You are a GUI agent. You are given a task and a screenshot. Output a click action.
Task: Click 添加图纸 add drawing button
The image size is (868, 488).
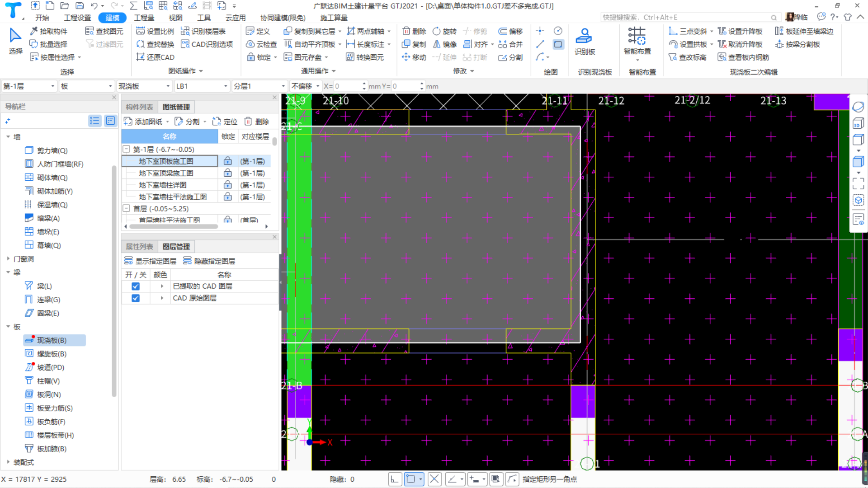143,122
